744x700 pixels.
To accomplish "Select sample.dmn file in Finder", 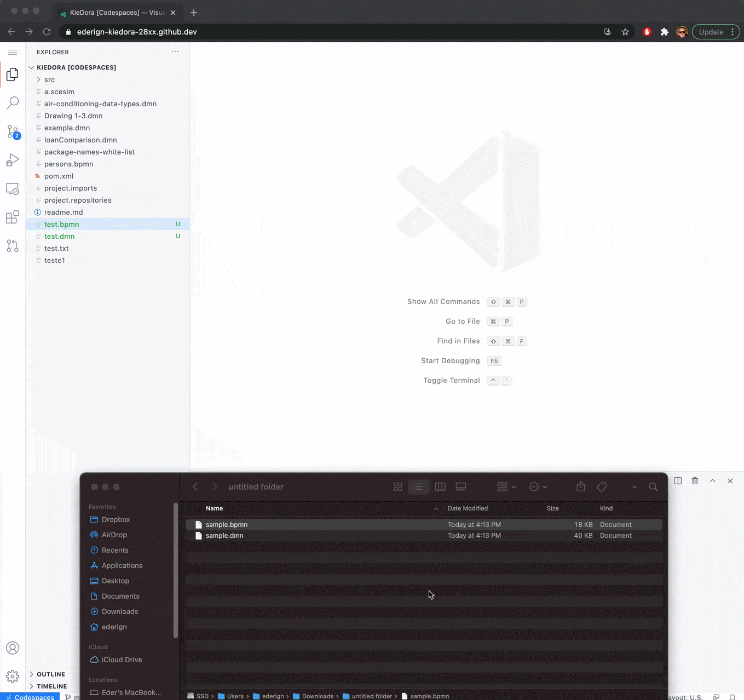I will (224, 536).
